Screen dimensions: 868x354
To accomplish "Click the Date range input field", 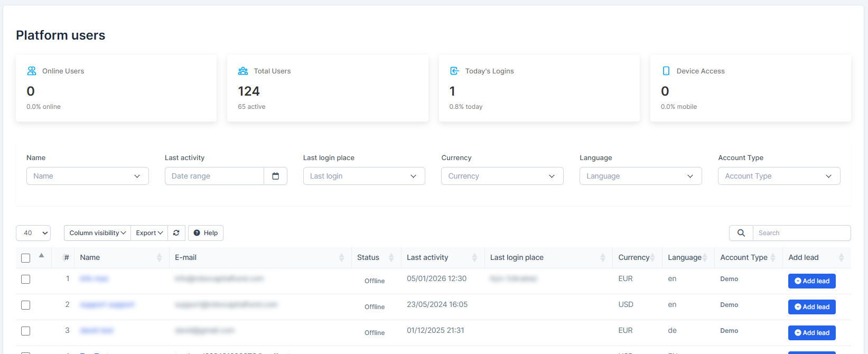I will click(x=214, y=176).
